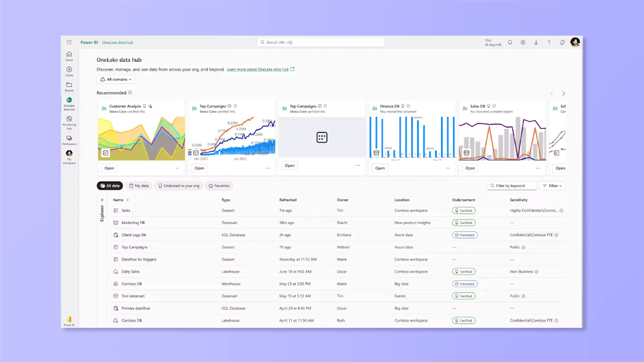Open the app launcher grid icon
The height and width of the screenshot is (362, 644).
[x=69, y=43]
